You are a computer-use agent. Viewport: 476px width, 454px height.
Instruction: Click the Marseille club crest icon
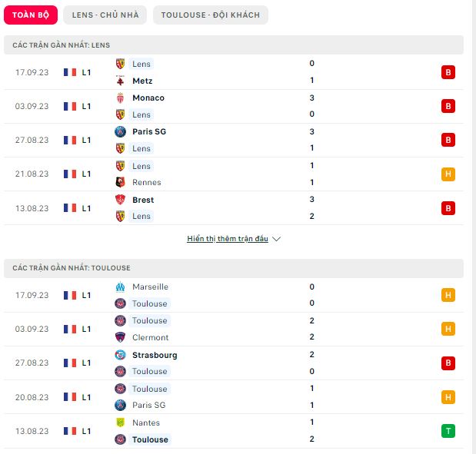pyautogui.click(x=120, y=287)
